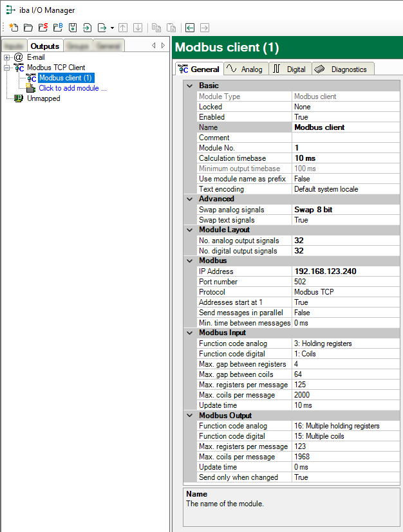Click the Calculation timebase value 10 ms
Viewport: 403px width, 532px height.
point(346,158)
